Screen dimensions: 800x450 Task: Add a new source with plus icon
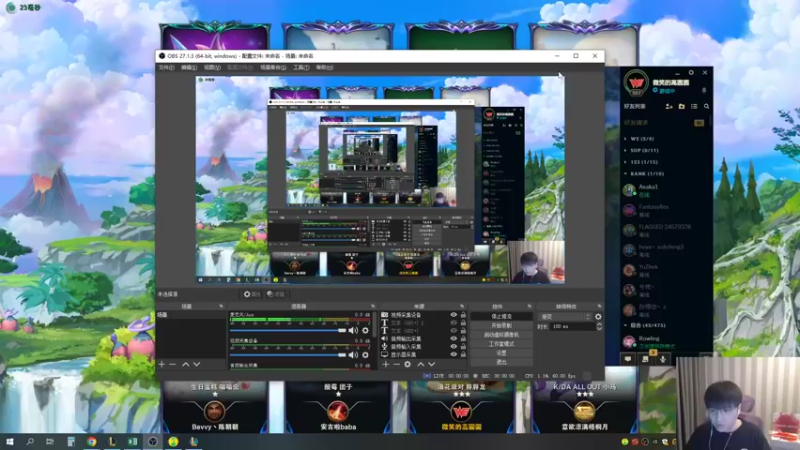(x=386, y=364)
